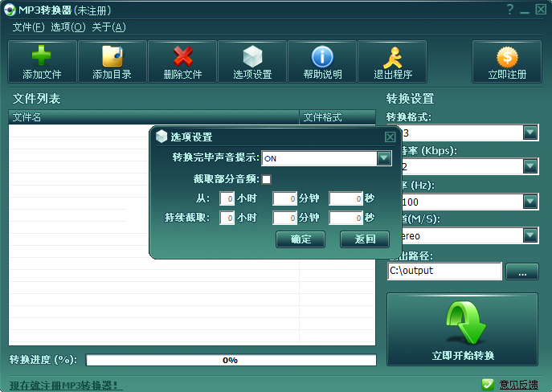Open 添加目录 folder toolbar button
552x392 pixels.
(x=112, y=62)
